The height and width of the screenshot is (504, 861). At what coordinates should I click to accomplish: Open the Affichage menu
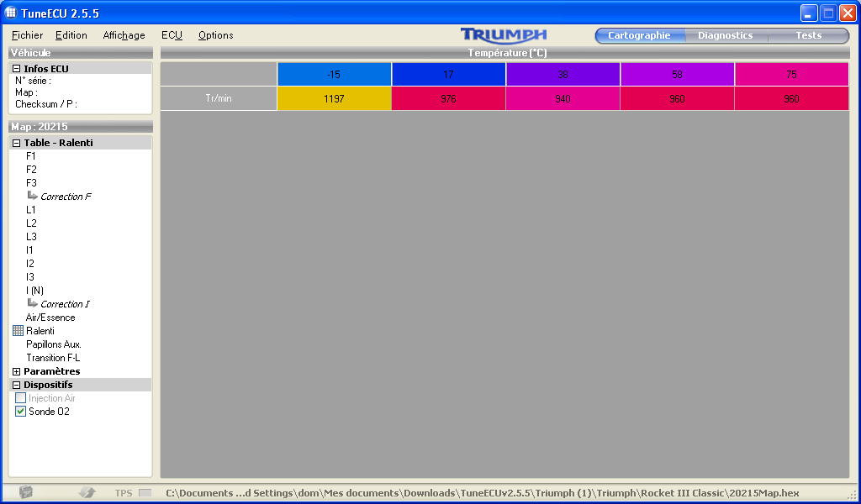[x=124, y=35]
